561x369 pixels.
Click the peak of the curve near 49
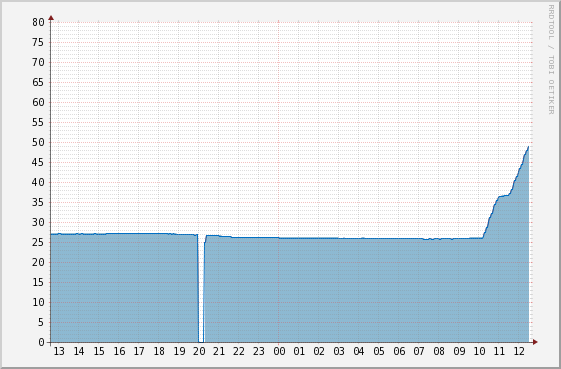(x=528, y=147)
